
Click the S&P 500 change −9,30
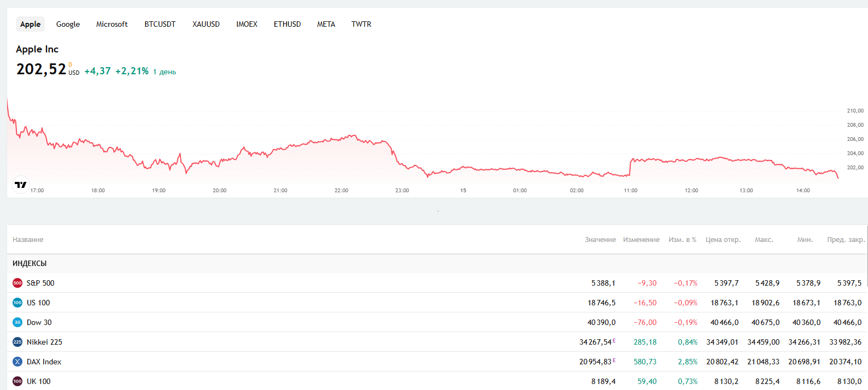pos(647,283)
